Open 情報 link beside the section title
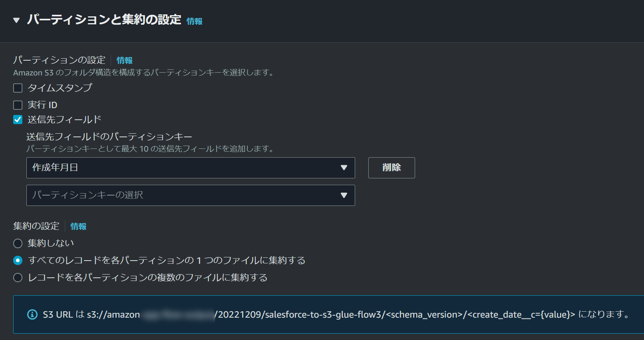 195,21
